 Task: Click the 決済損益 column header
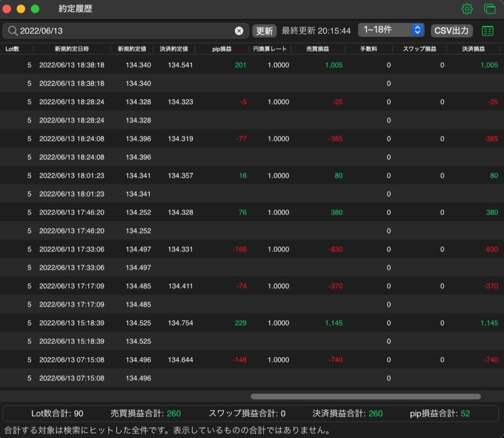pos(473,49)
